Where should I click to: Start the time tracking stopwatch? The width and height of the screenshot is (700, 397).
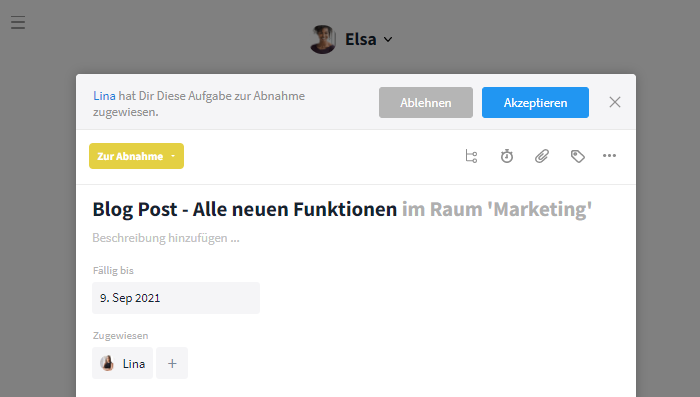tap(507, 156)
